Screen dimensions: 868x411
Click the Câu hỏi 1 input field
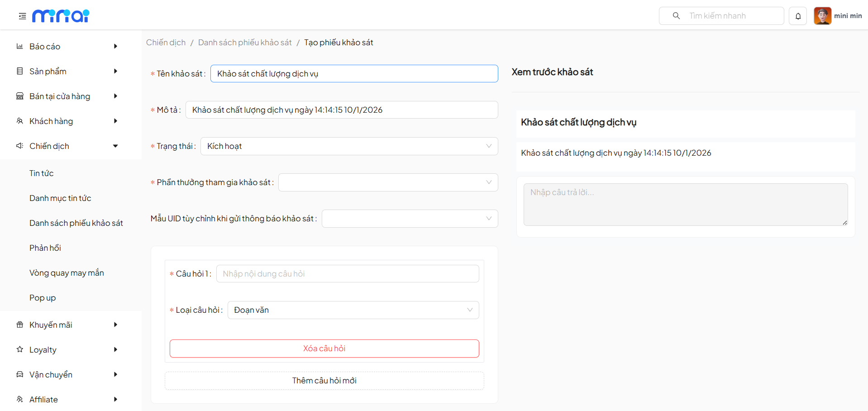point(347,274)
